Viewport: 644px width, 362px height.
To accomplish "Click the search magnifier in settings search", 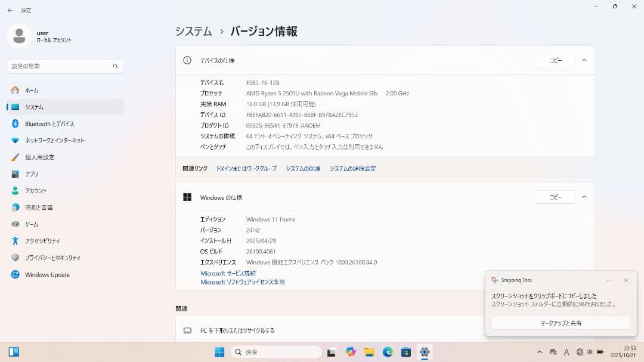I will 116,66.
